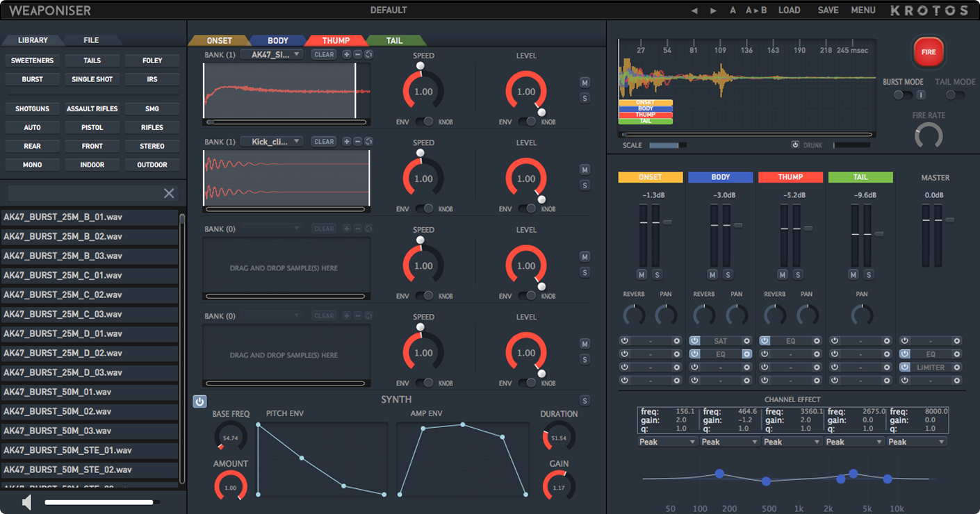Switch to the FILE tab
Screen dimensions: 980x514
(x=90, y=40)
